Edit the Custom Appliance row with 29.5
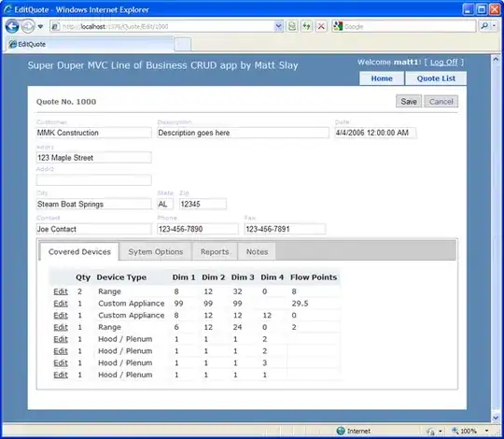 pos(61,304)
